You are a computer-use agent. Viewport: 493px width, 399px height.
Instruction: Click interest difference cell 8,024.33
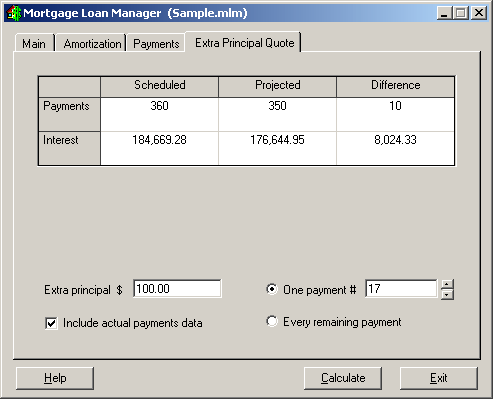pyautogui.click(x=395, y=148)
